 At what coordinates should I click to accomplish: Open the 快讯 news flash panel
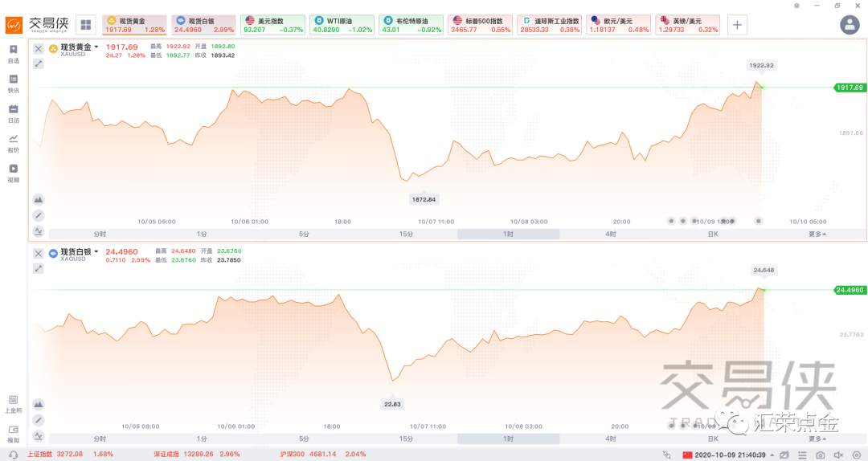(14, 84)
